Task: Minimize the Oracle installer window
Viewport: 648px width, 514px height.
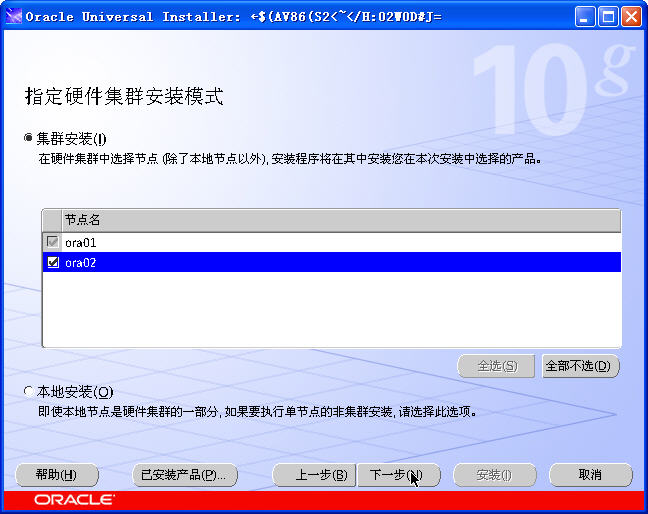Action: click(x=585, y=17)
